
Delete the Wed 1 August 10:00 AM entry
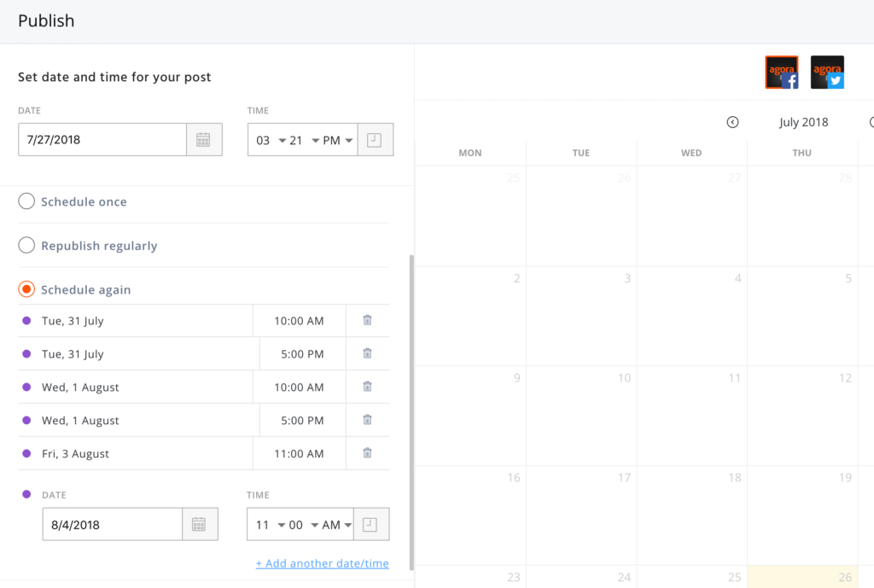pyautogui.click(x=367, y=387)
